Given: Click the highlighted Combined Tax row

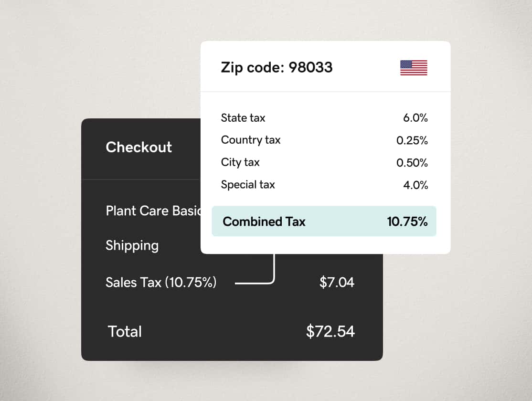Looking at the screenshot, I should click(x=324, y=221).
